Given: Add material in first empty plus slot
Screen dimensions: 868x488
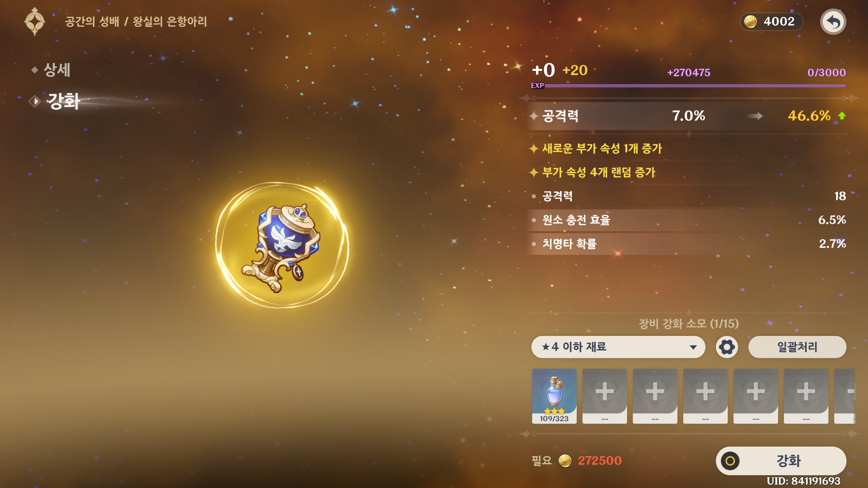Looking at the screenshot, I should point(605,396).
